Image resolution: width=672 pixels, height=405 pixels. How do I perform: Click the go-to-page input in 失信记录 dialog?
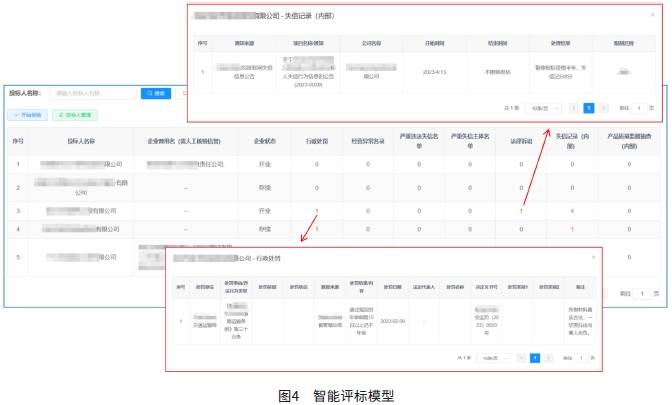(x=639, y=108)
